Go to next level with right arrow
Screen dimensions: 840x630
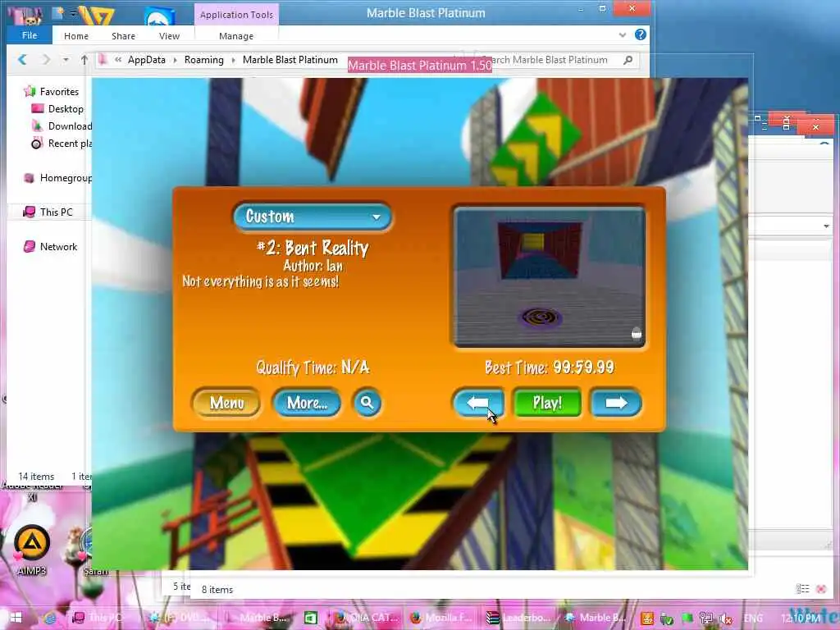tap(615, 403)
